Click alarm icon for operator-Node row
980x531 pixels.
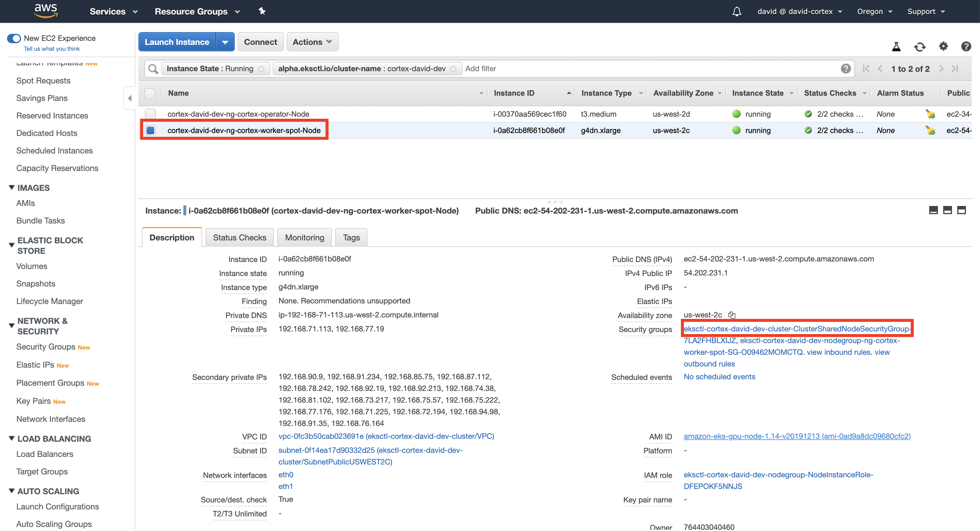click(931, 114)
